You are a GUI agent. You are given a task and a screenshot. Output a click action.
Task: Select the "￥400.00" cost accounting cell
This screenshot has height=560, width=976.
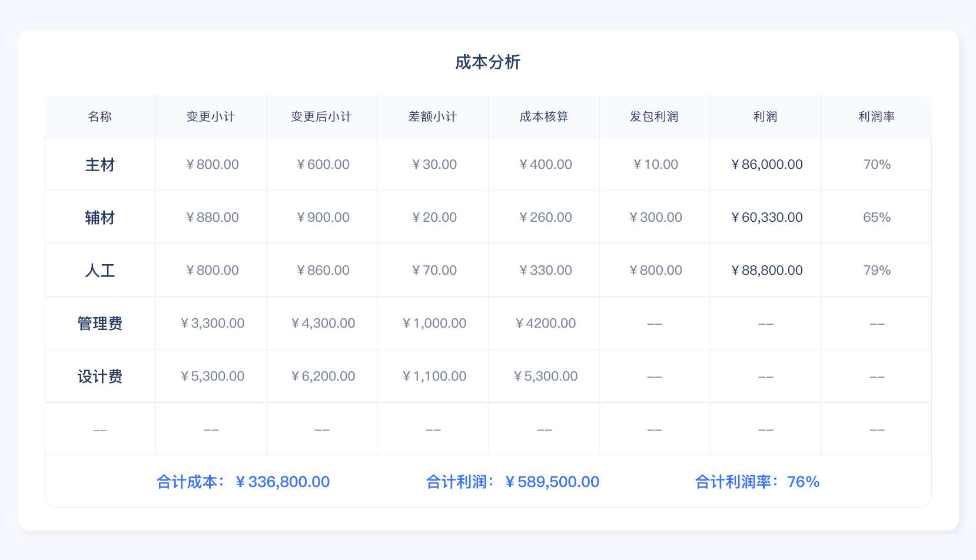click(545, 165)
